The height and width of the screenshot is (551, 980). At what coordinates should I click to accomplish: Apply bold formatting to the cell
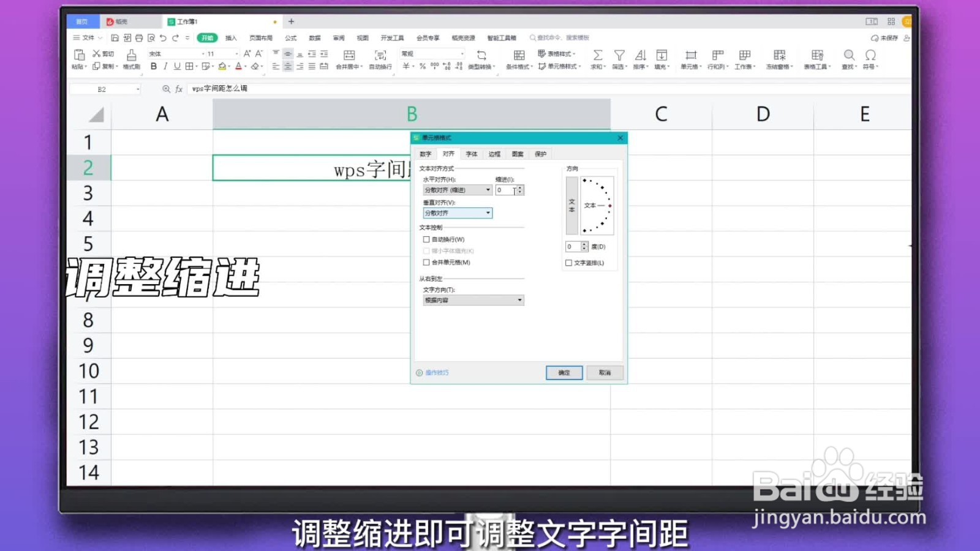click(x=153, y=66)
